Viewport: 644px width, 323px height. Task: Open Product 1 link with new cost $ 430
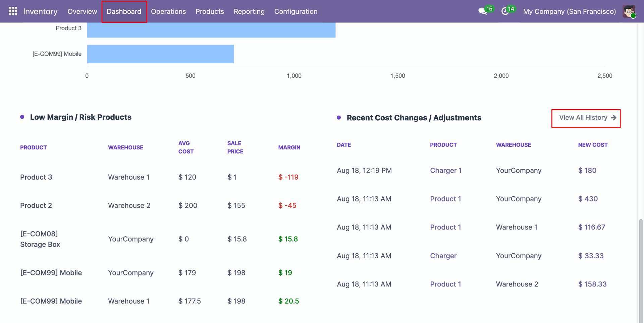pyautogui.click(x=445, y=199)
